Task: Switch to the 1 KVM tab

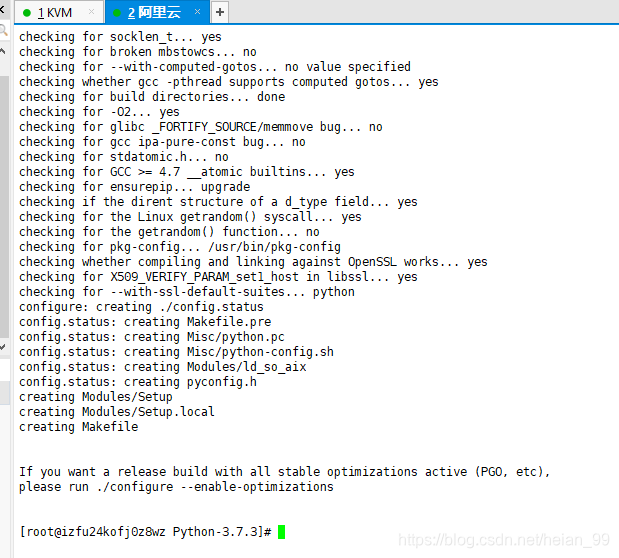Action: click(59, 13)
